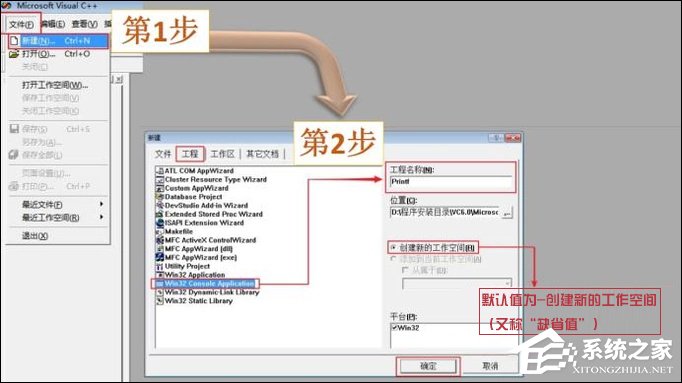Choose 关闭工作空间(K) from the menu

pyautogui.click(x=50, y=111)
